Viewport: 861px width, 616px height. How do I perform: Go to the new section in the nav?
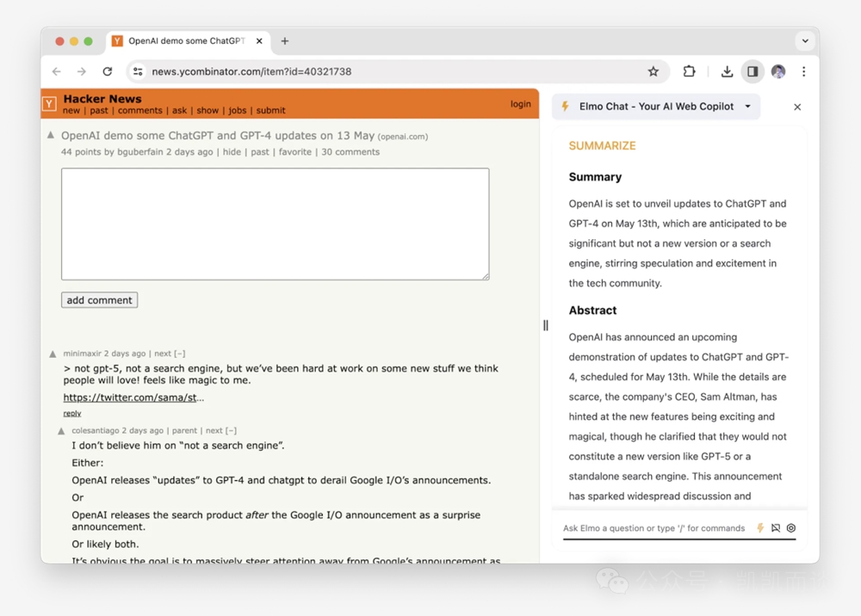pos(71,110)
